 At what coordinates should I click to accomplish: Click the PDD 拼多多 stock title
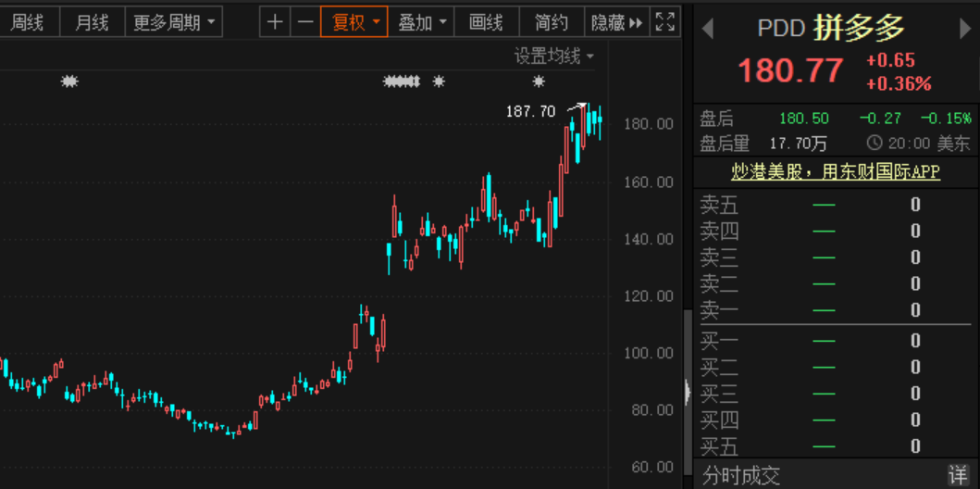pos(831,28)
